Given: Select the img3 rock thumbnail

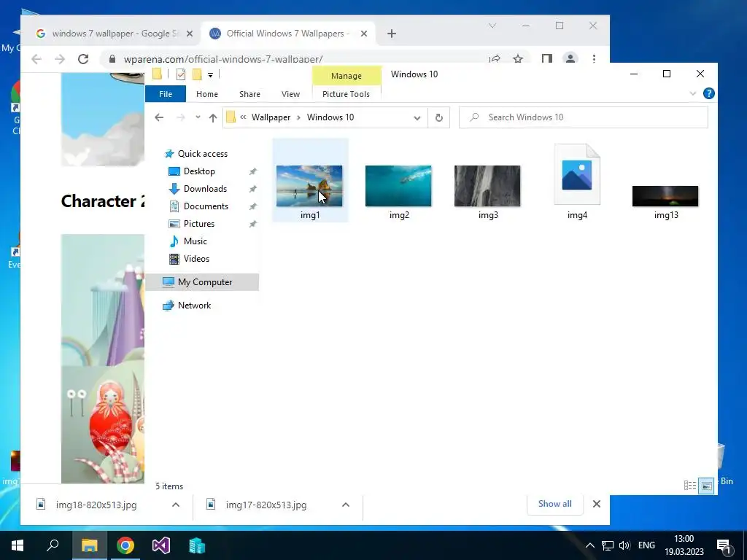Looking at the screenshot, I should coord(487,186).
